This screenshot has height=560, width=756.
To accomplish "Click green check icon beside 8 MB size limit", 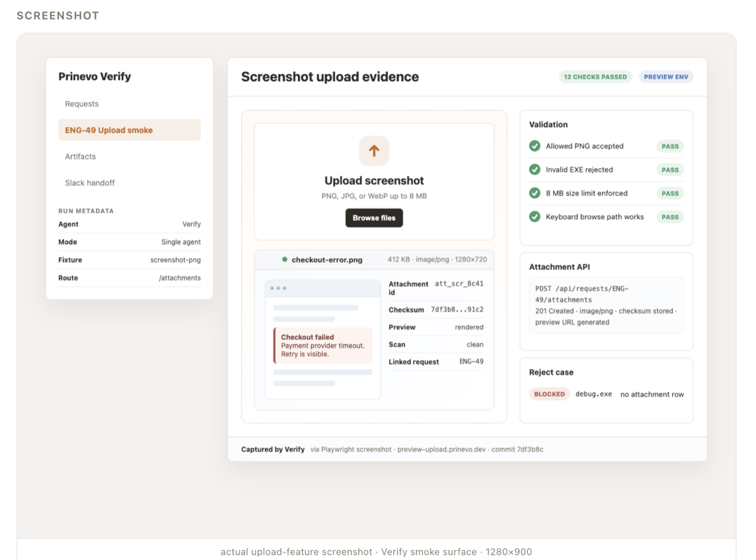I will 535,193.
